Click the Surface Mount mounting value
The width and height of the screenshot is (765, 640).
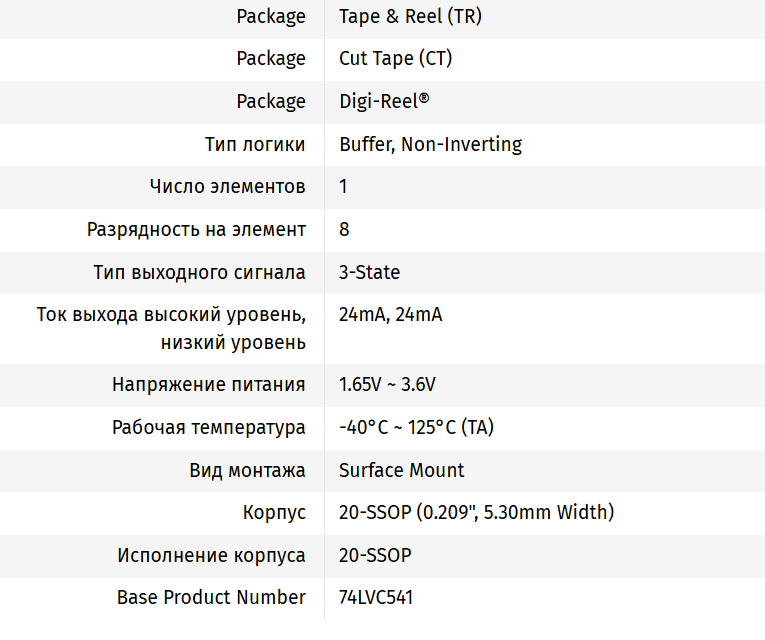401,470
